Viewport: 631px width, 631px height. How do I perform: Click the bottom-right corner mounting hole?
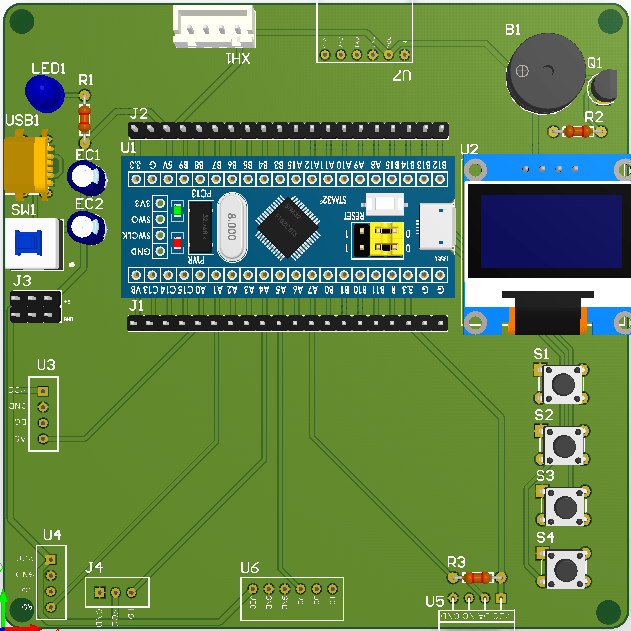608,612
